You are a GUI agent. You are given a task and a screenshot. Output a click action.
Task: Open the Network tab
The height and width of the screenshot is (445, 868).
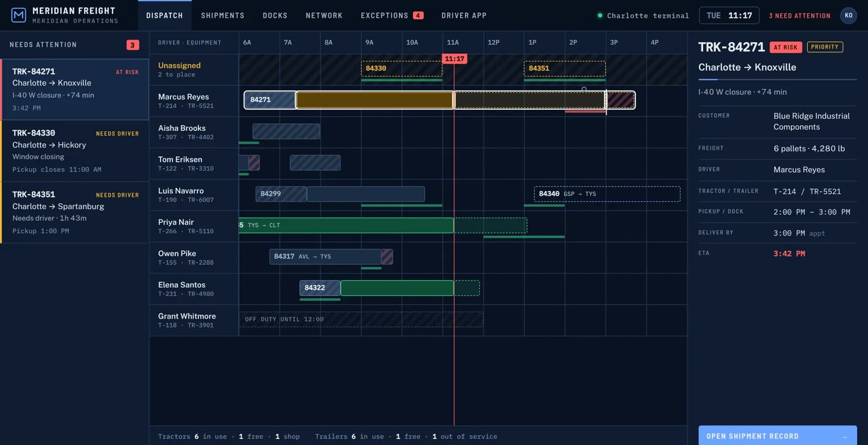[x=324, y=15]
